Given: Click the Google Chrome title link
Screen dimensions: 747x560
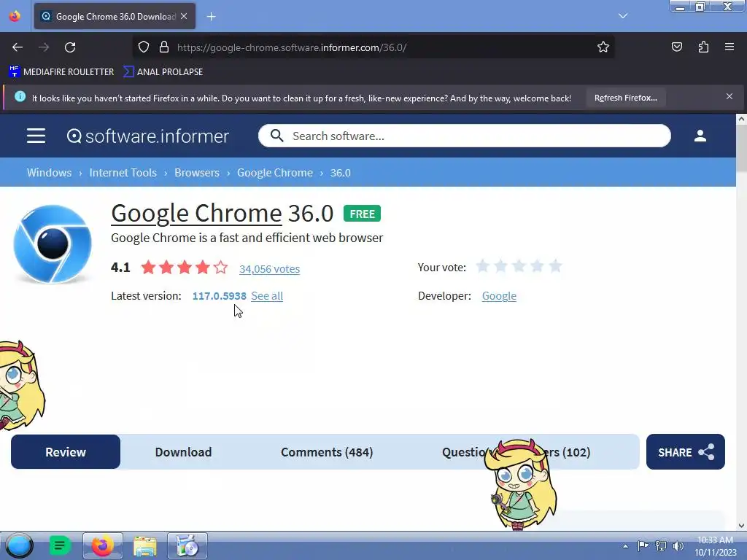Looking at the screenshot, I should [x=196, y=213].
